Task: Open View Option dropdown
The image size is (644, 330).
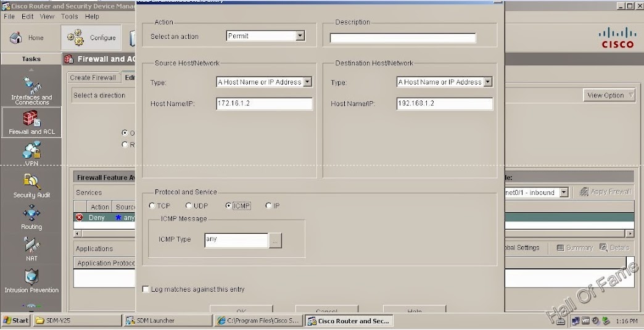Action: [x=609, y=95]
